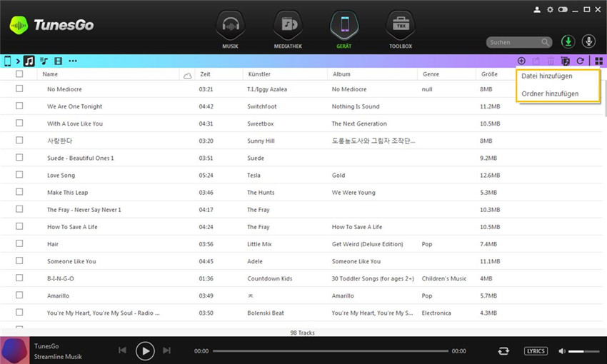Viewport: 607px width, 364px height.
Task: Switch to the Gerät tab
Action: [x=344, y=30]
